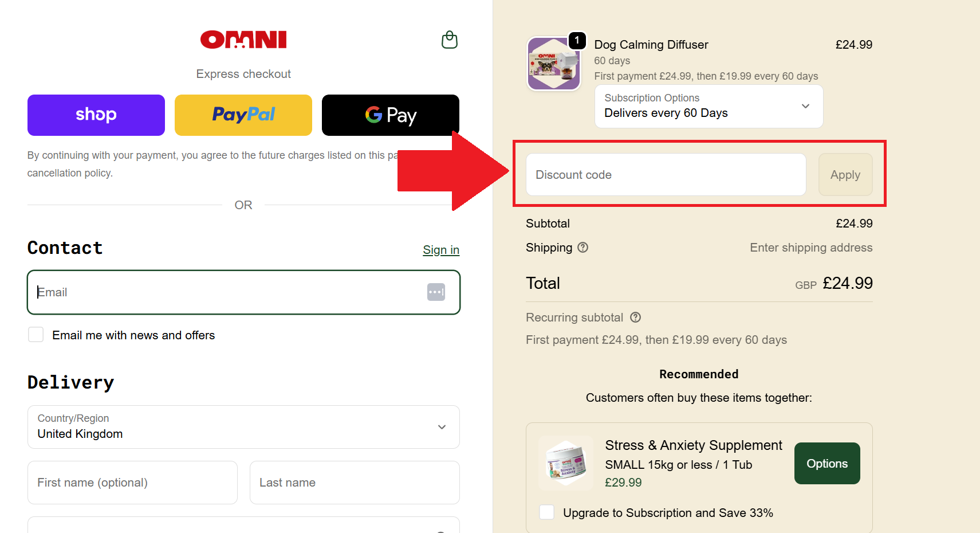Click the Omni logo
980x533 pixels.
coord(243,40)
